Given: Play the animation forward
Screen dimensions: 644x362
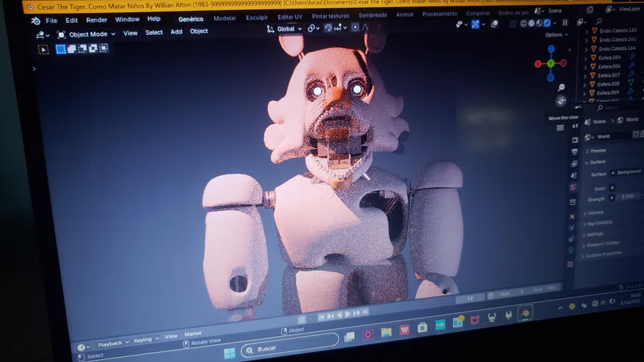Looking at the screenshot, I should click(x=348, y=313).
